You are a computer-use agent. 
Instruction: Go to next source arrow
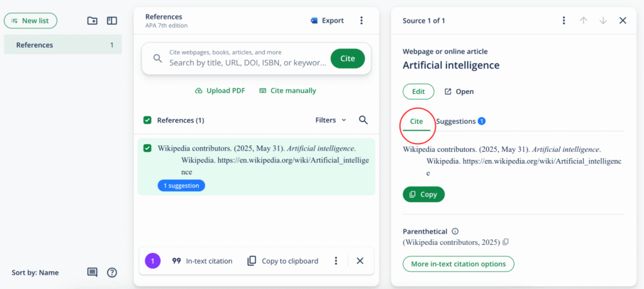[603, 21]
